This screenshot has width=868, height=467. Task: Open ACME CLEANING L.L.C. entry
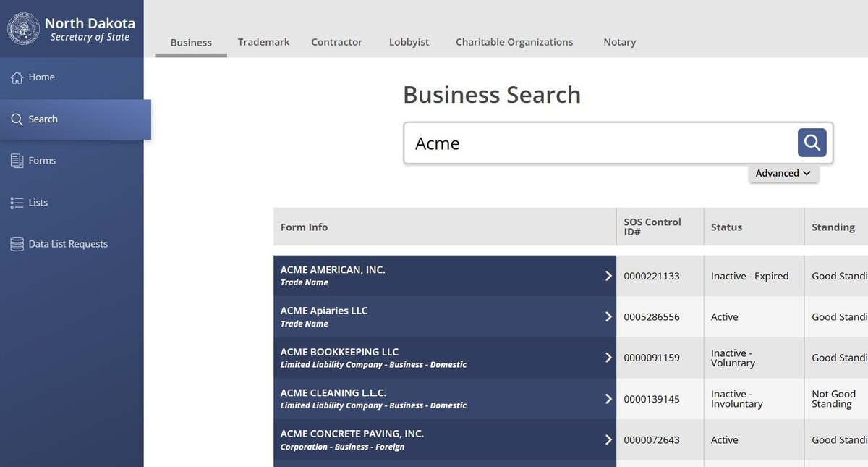click(x=445, y=399)
